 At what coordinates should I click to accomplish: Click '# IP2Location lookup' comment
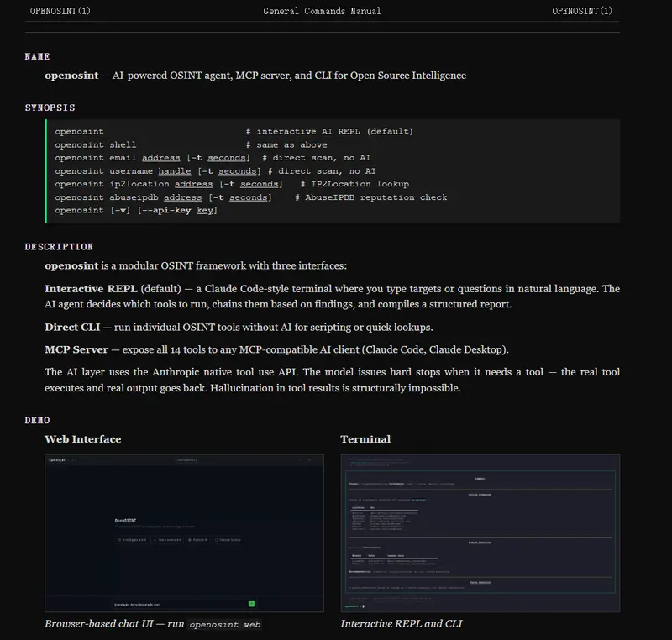coord(354,184)
